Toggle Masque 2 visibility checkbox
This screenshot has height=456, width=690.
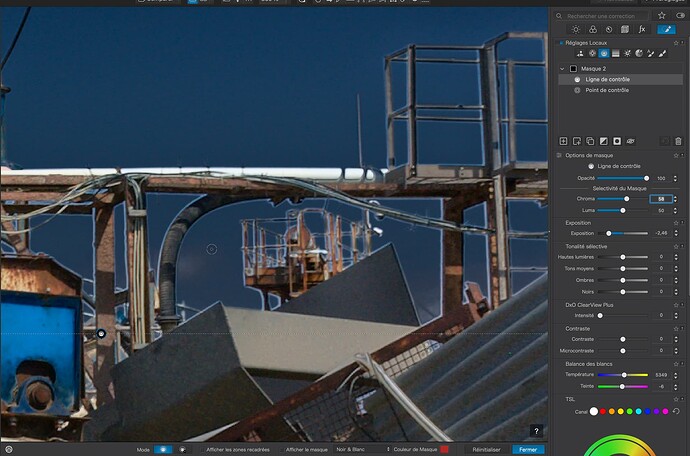pos(573,69)
